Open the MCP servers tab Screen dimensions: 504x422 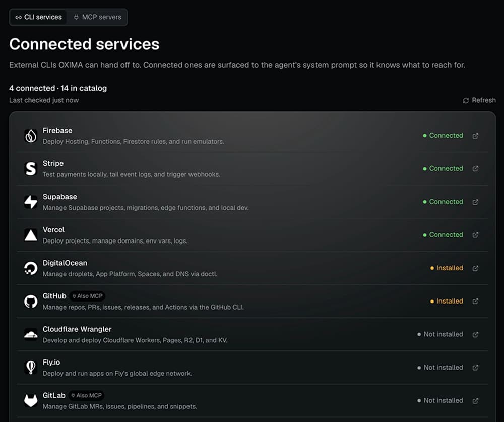point(97,17)
